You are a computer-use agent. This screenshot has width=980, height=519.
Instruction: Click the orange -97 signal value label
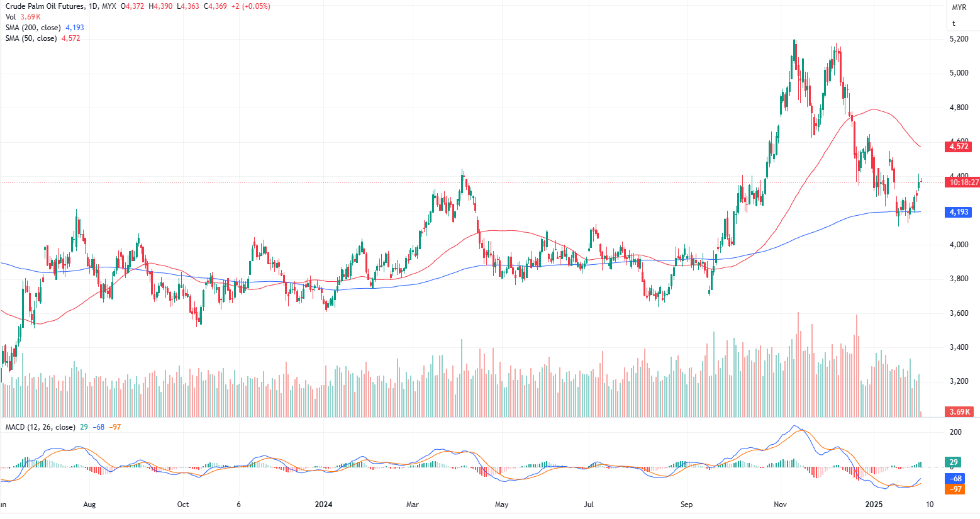955,489
